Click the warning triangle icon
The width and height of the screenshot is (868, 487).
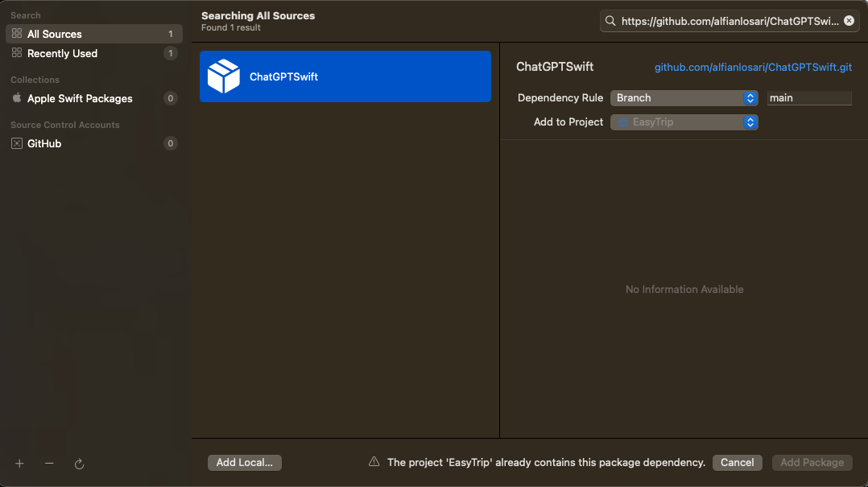(x=374, y=461)
